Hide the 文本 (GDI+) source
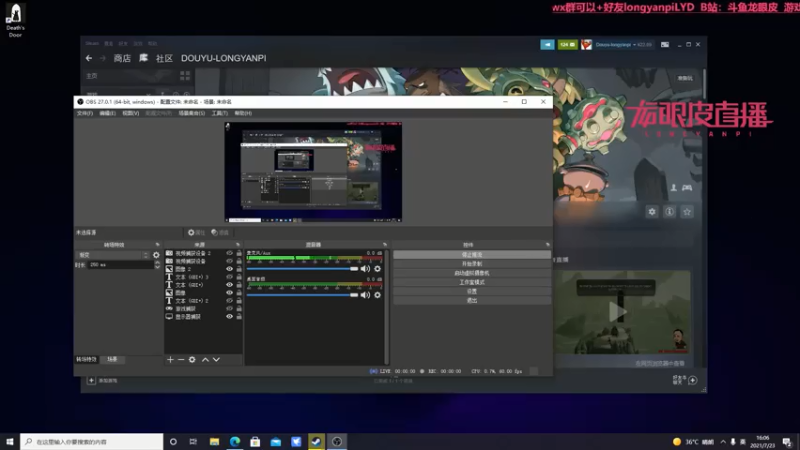The height and width of the screenshot is (450, 800). click(x=230, y=285)
